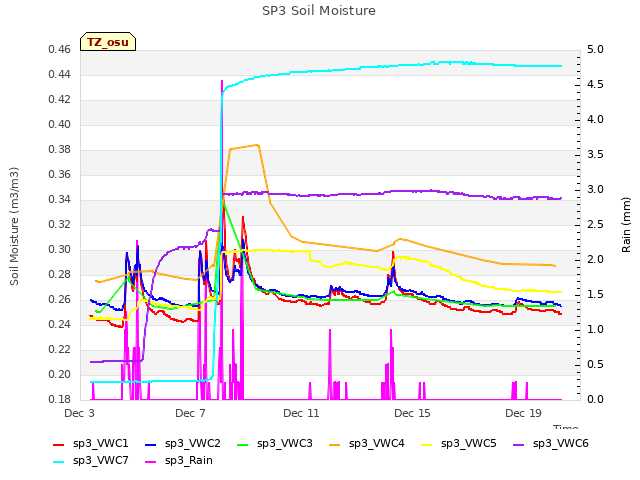Click the 0.18 left axis value

[60, 400]
